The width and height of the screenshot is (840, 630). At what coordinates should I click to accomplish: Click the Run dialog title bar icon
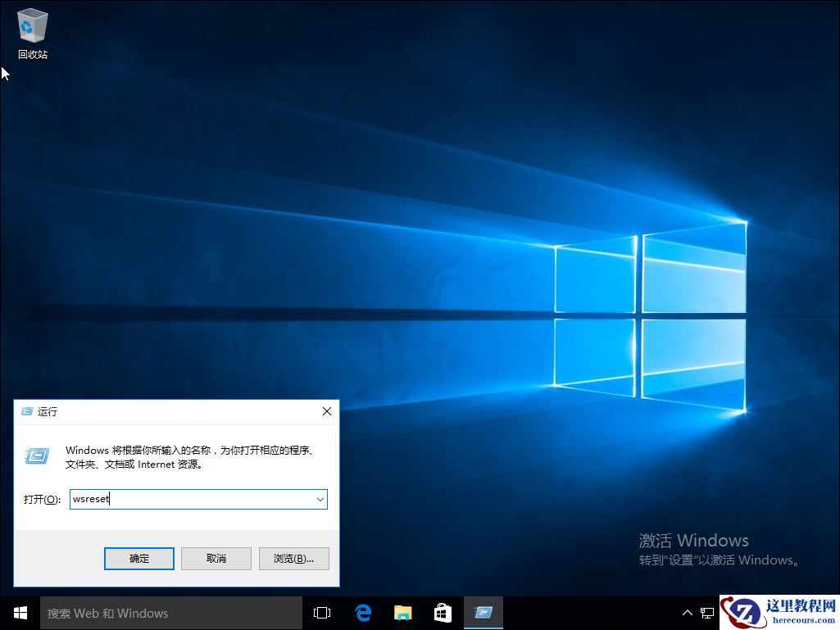click(25, 411)
